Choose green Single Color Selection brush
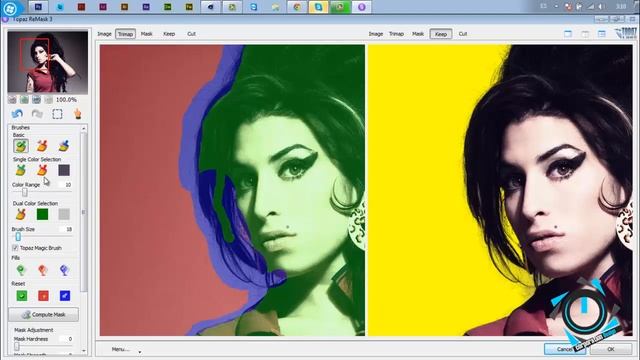 [21, 170]
